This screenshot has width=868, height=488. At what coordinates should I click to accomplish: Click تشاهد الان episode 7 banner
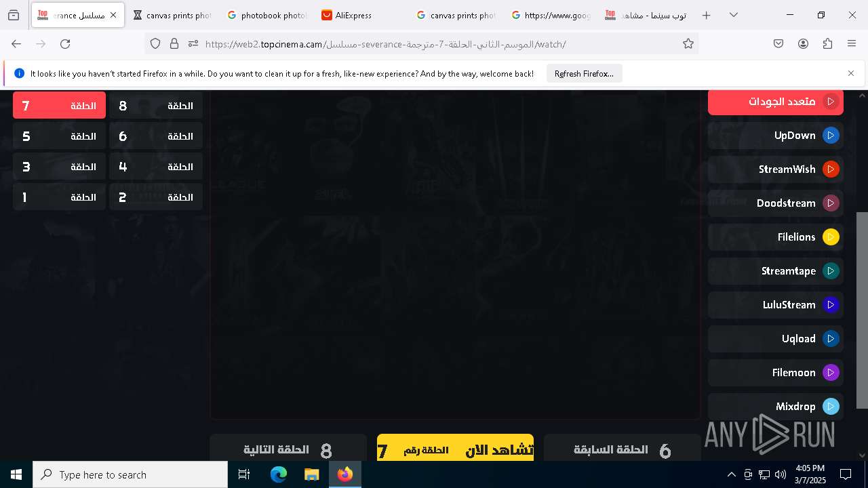[x=455, y=448]
